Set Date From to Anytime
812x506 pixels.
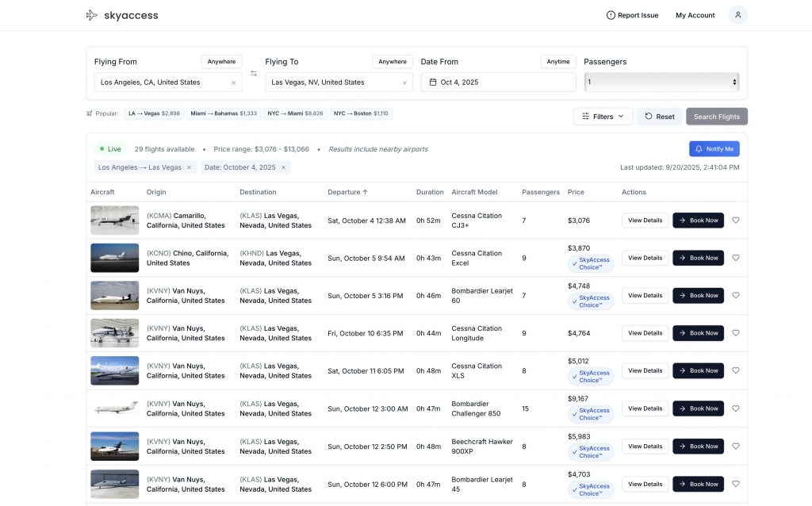[x=558, y=62]
